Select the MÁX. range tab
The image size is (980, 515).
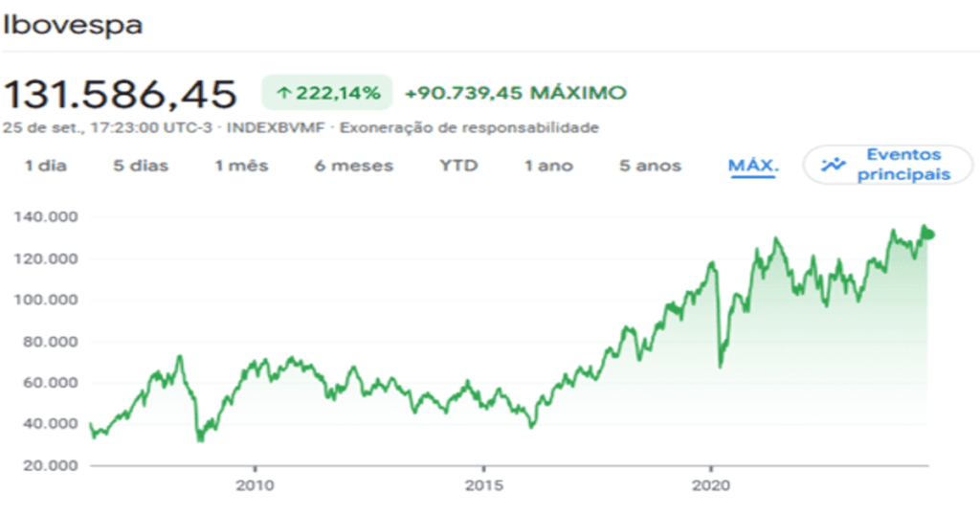point(753,166)
